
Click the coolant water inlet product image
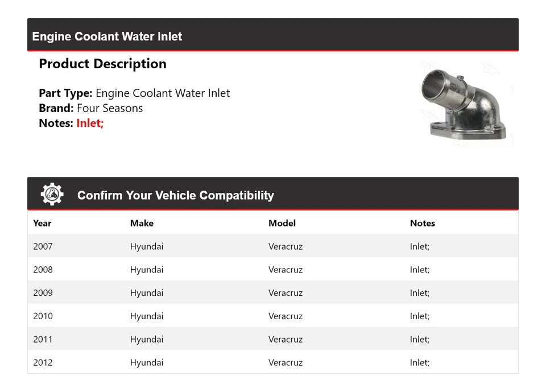pos(465,104)
